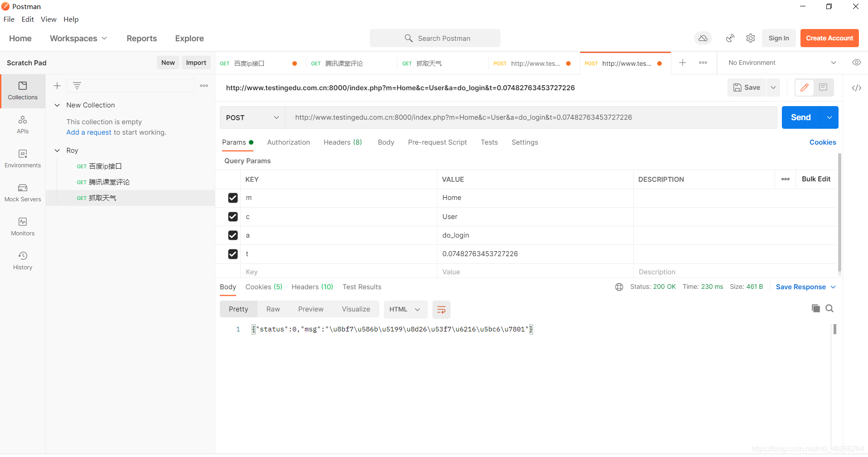Viewport: 868px width, 457px height.
Task: Open the File menu
Action: tap(9, 19)
